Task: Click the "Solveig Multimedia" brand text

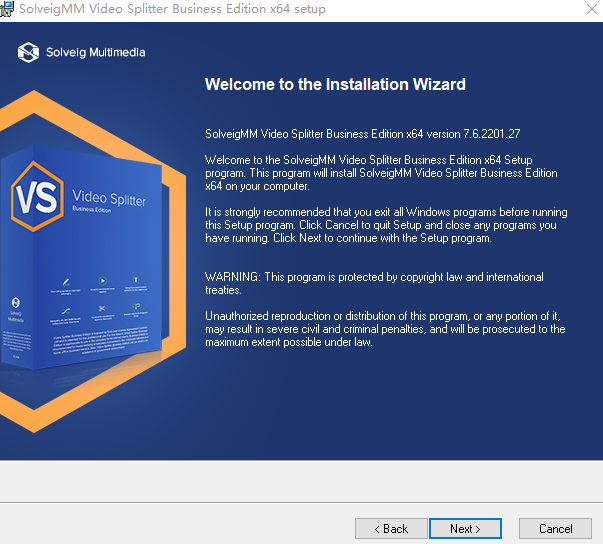Action: click(95, 52)
